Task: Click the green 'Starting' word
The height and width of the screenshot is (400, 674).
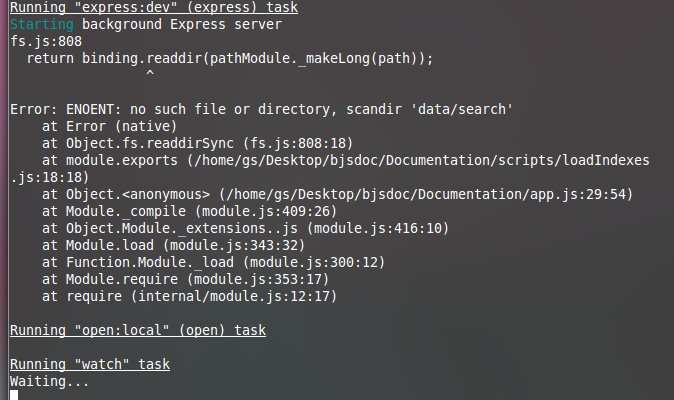Action: click(42, 24)
